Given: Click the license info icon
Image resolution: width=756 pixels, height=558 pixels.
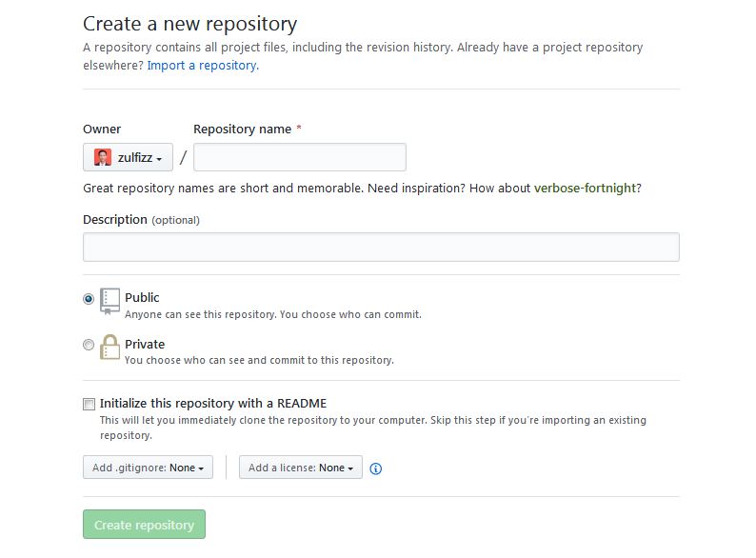Looking at the screenshot, I should click(x=375, y=468).
